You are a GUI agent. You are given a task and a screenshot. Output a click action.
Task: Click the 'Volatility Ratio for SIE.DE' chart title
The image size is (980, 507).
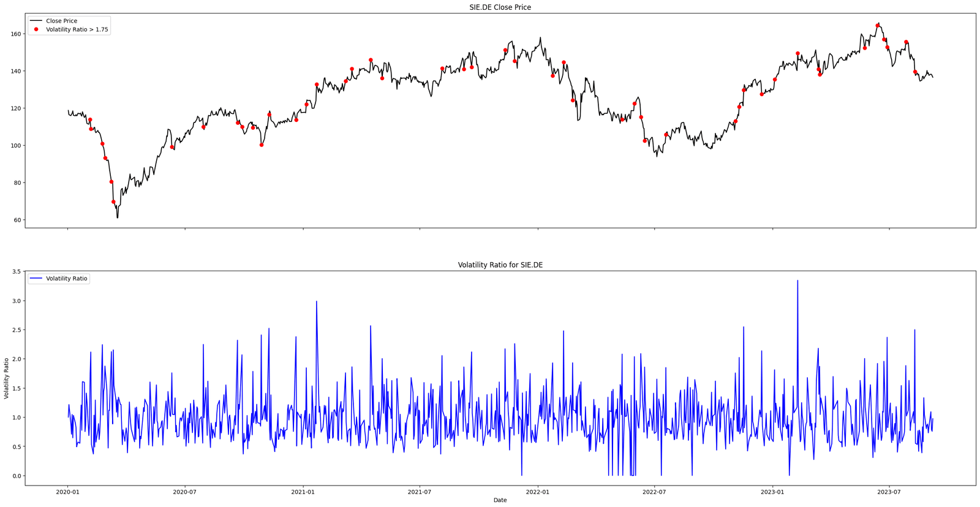(500, 265)
